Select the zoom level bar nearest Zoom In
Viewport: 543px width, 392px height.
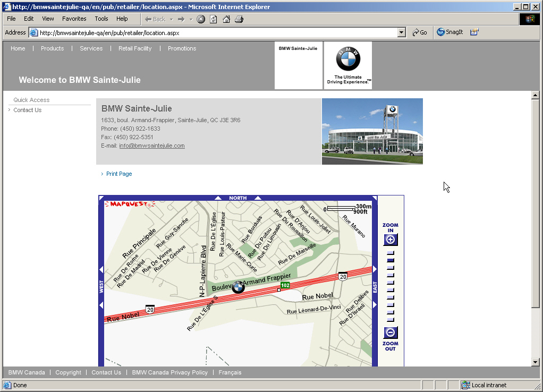[x=391, y=253]
